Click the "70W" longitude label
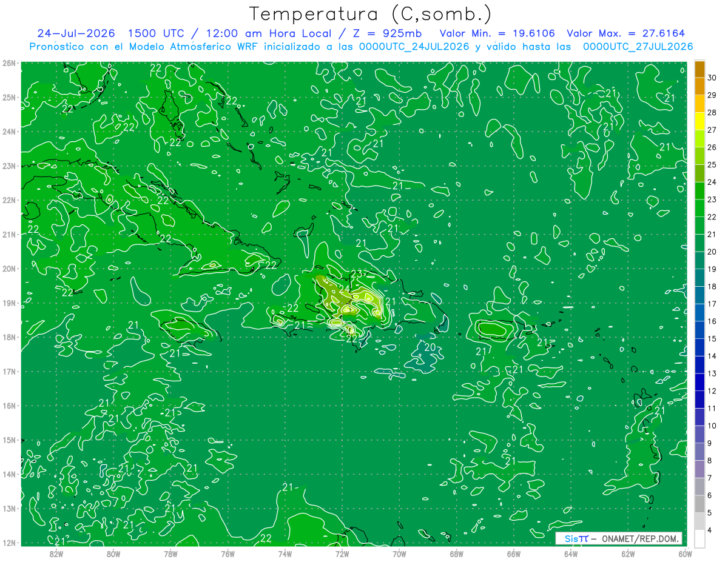728x562 pixels. point(399,554)
